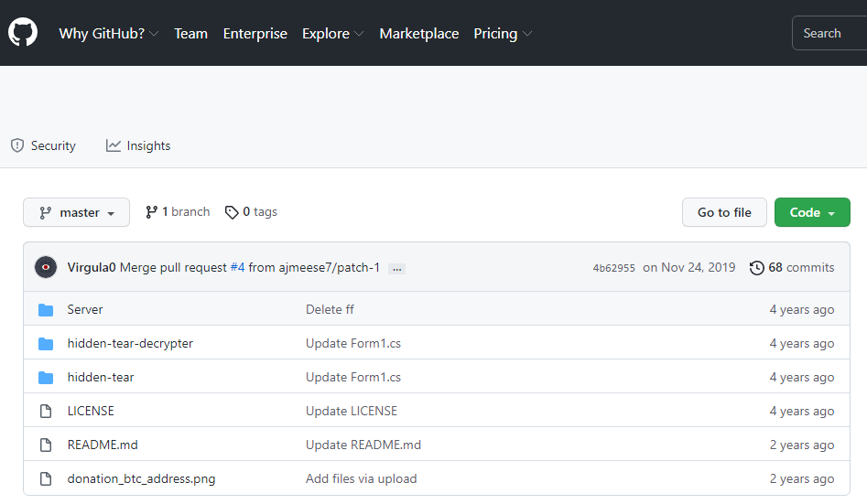This screenshot has width=867, height=504.
Task: Open the green Code dropdown
Action: pyautogui.click(x=812, y=212)
